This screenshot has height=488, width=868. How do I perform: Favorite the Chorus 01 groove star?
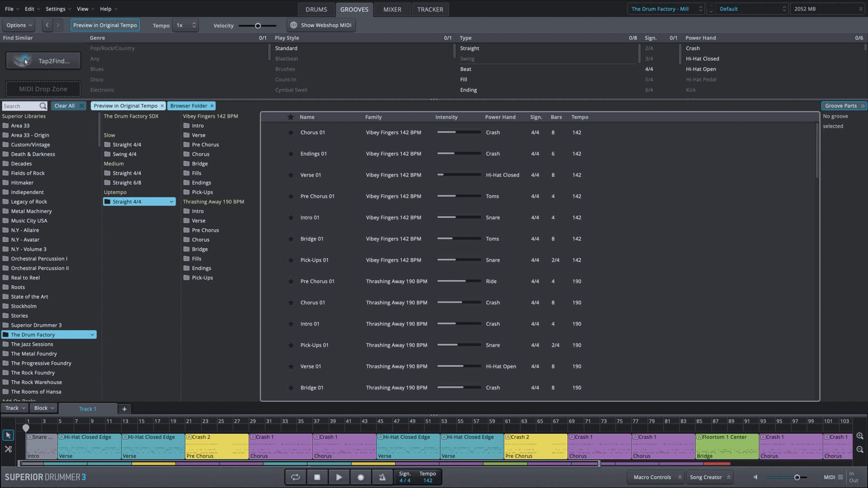(291, 132)
